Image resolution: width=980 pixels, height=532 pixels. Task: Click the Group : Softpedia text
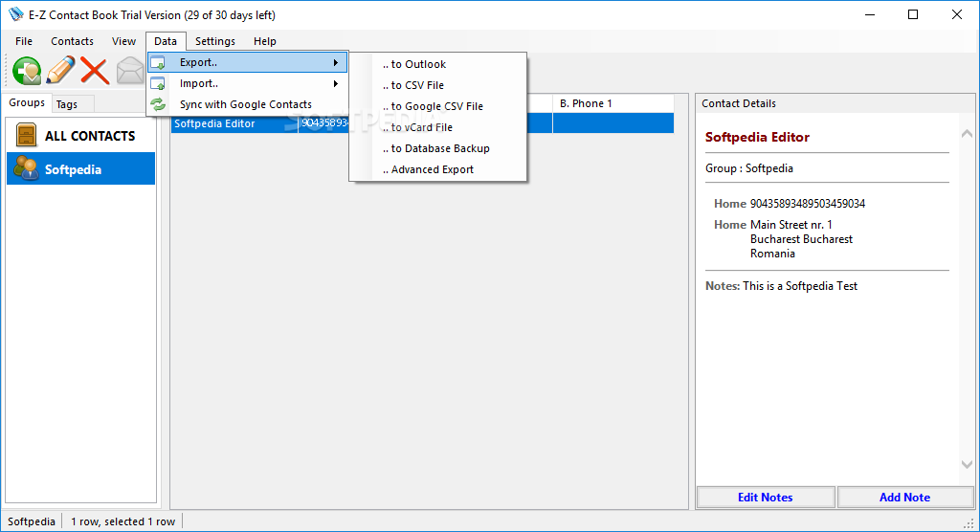tap(749, 168)
